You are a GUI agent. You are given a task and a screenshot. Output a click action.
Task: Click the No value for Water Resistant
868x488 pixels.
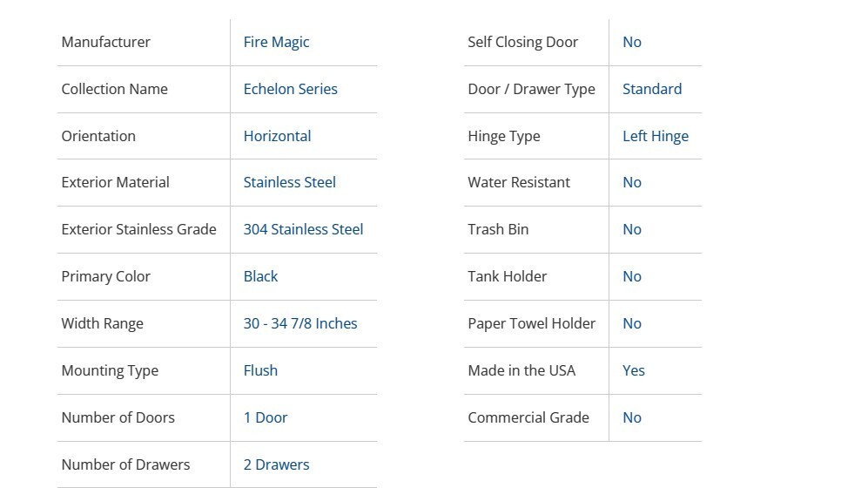pos(632,182)
